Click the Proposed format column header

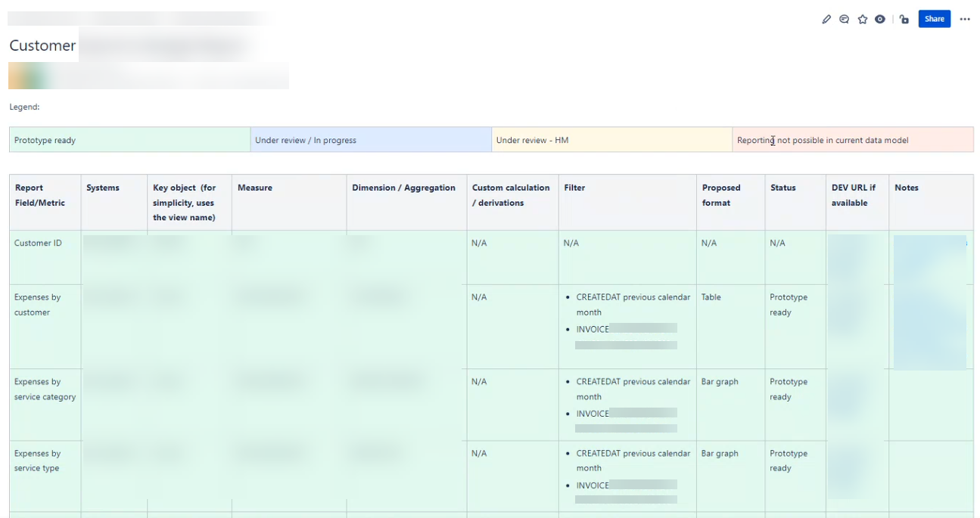[721, 195]
